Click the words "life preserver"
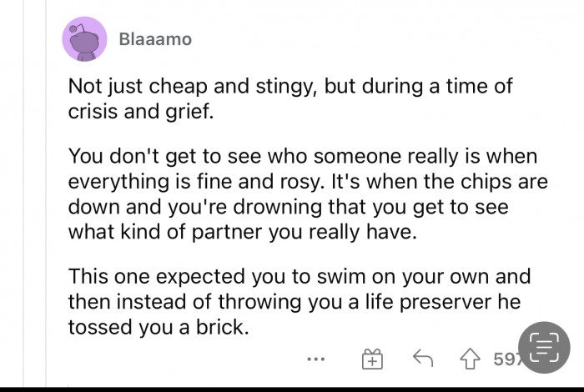This screenshot has height=392, width=584. 445,301
